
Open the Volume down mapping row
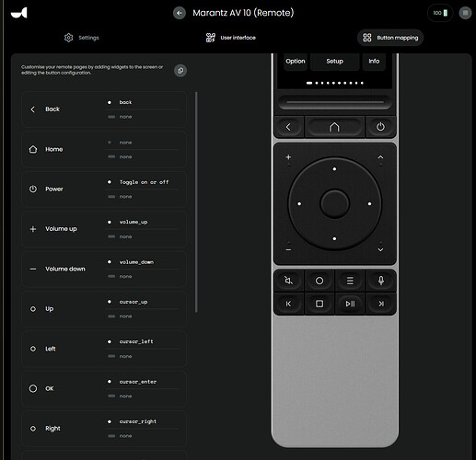point(104,269)
